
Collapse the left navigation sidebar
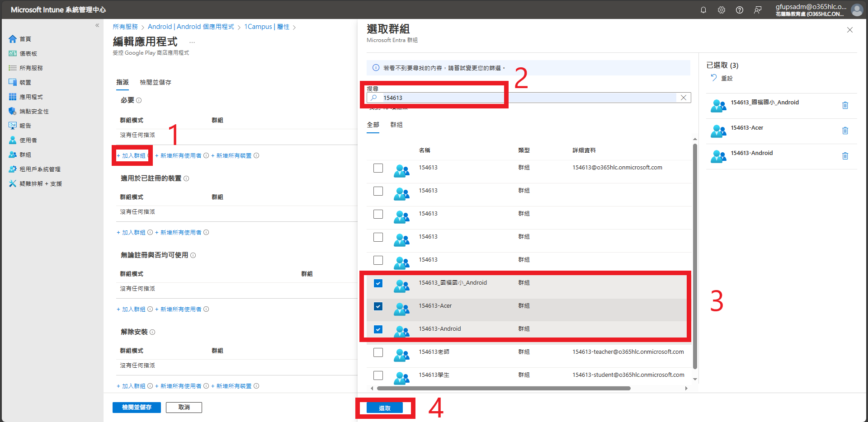(x=97, y=25)
